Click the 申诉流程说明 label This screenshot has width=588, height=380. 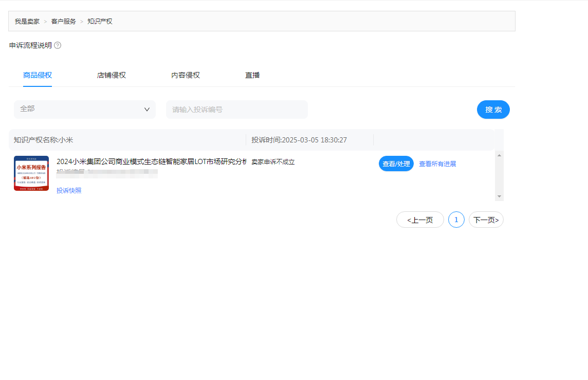pyautogui.click(x=30, y=45)
